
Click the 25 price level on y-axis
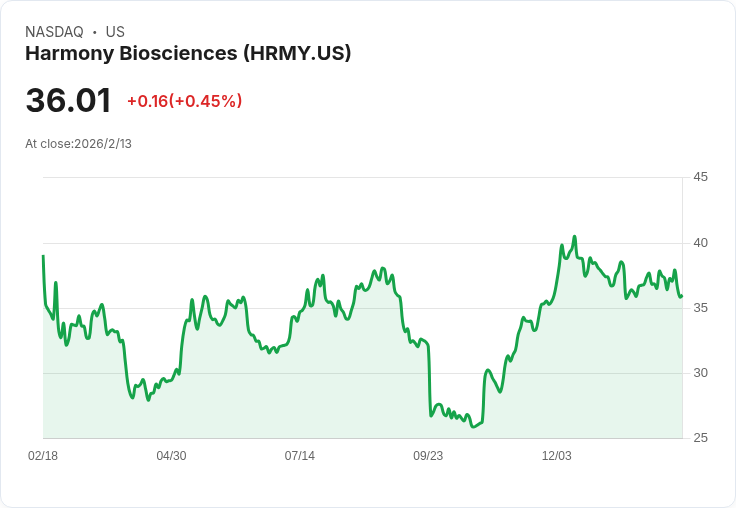(700, 438)
